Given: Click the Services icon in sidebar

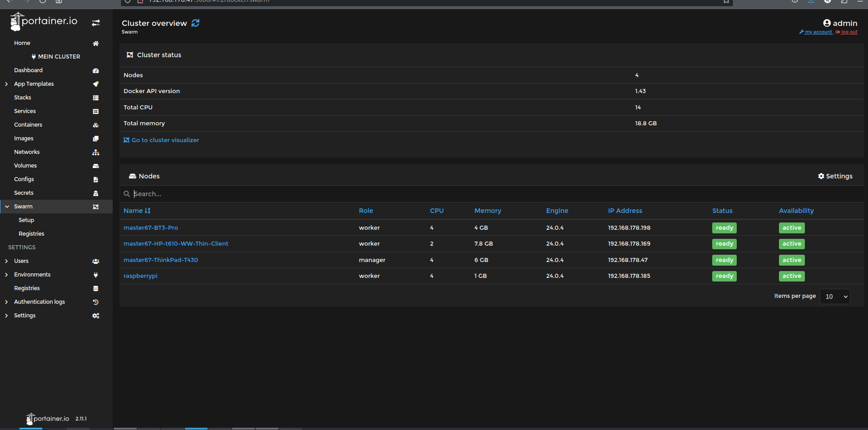Looking at the screenshot, I should 96,111.
